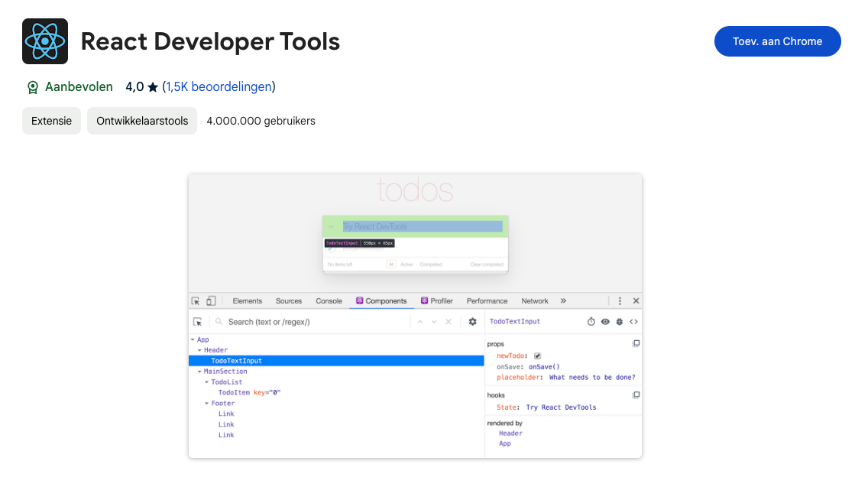Click the copy icon in the hooks section

tap(636, 395)
